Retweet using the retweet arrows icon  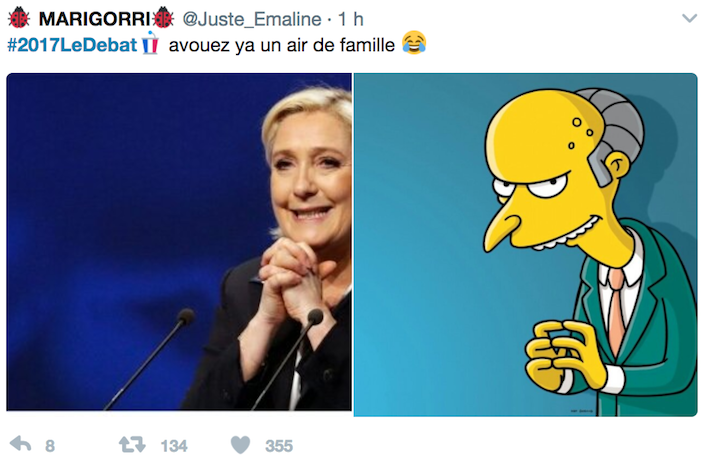click(x=132, y=445)
